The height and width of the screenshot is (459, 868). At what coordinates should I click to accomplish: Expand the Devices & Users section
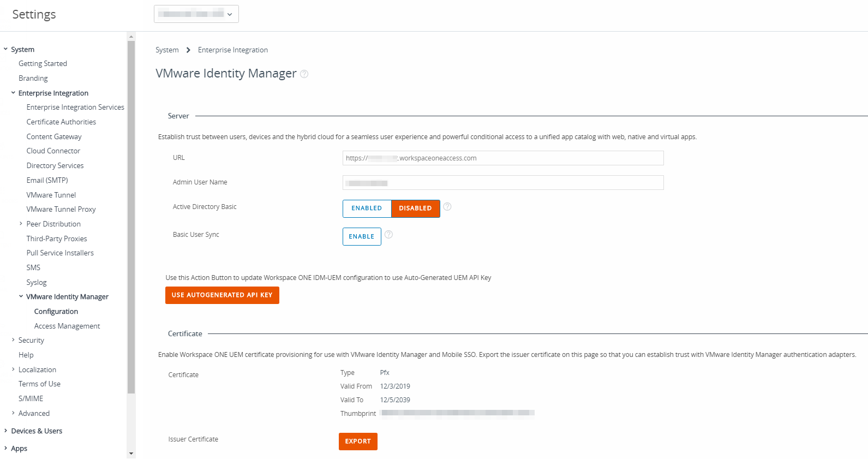pos(5,431)
